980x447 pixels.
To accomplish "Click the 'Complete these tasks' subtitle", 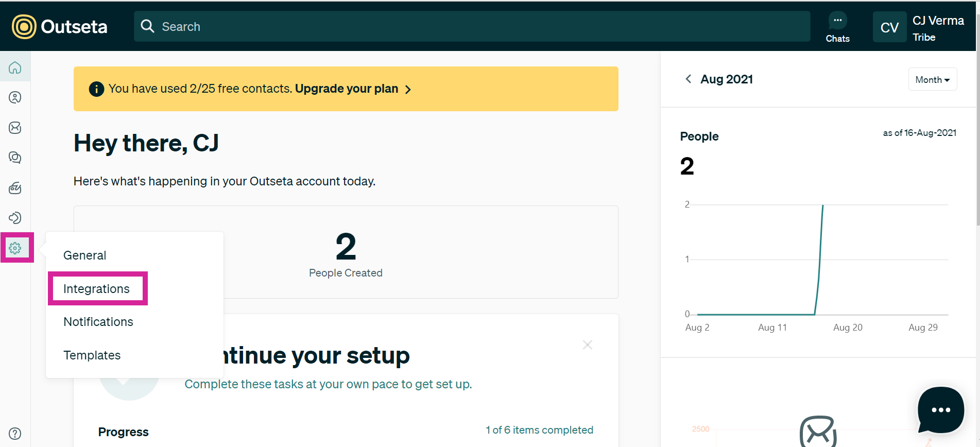I will click(329, 384).
